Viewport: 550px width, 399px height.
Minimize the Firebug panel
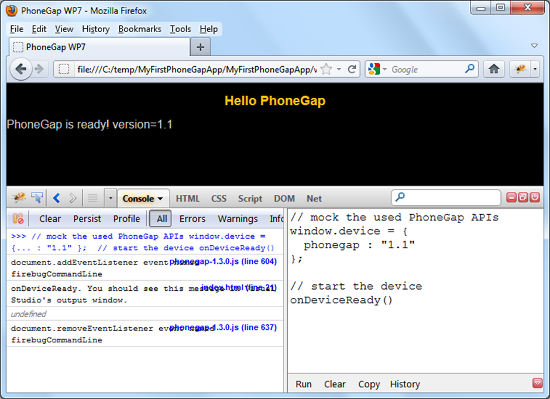click(511, 197)
